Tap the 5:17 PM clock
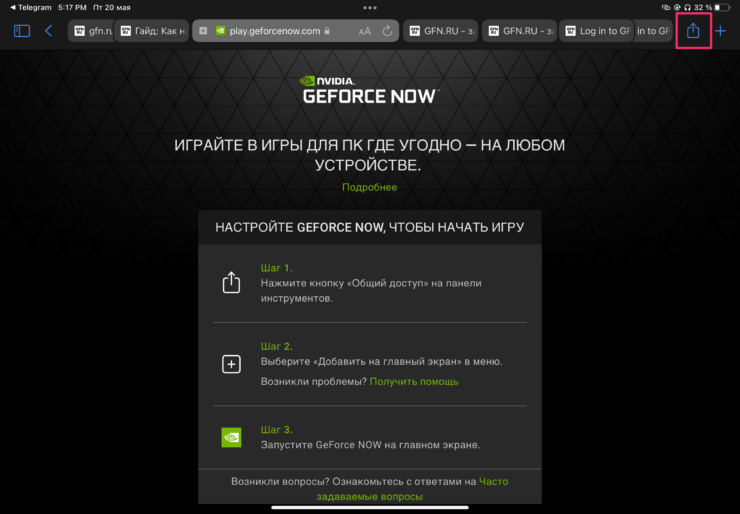The height and width of the screenshot is (514, 740). click(x=72, y=8)
